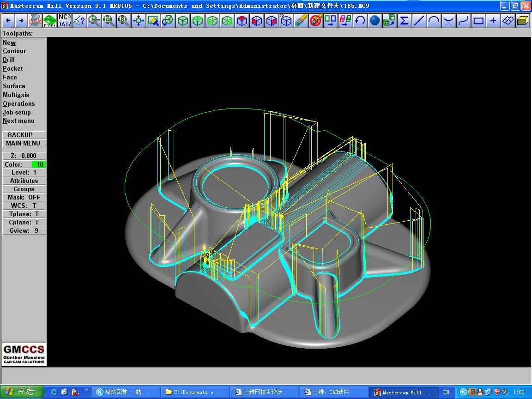Select the first green wireframe cube view icon
532x399 pixels.
tap(183, 21)
